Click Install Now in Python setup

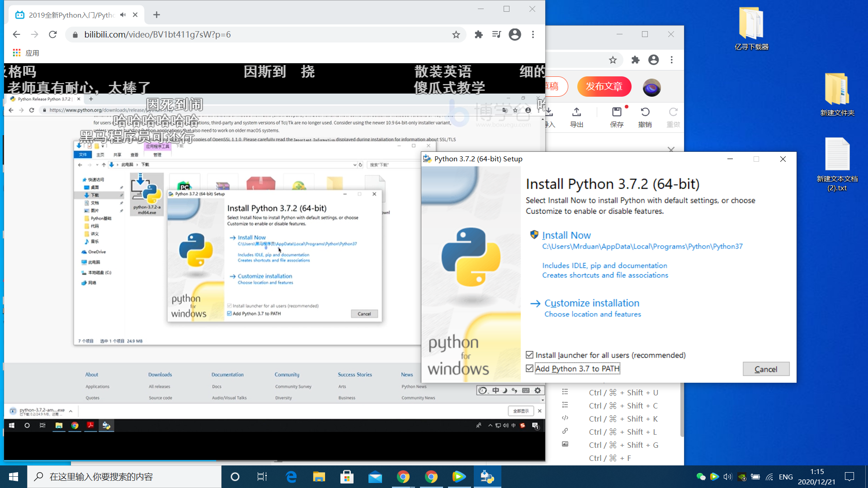coord(566,235)
